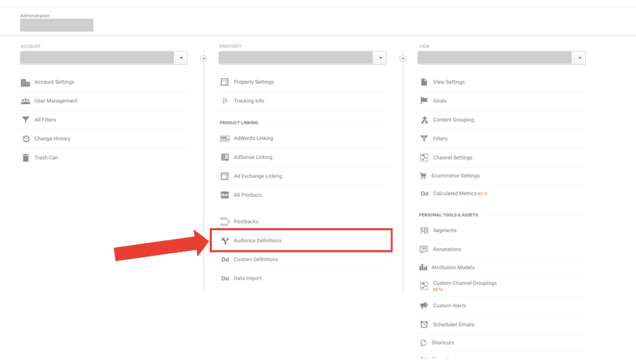
Task: Click the Goals flag icon
Action: tap(424, 101)
